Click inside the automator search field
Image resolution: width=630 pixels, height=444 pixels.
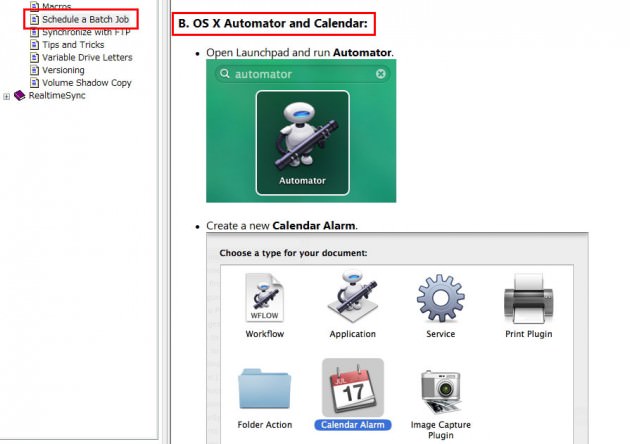click(x=300, y=74)
